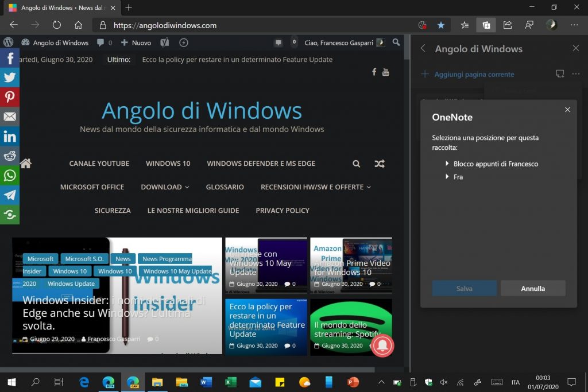The image size is (588, 392).
Task: Open the DOWNLOAD dropdown menu
Action: 165,187
